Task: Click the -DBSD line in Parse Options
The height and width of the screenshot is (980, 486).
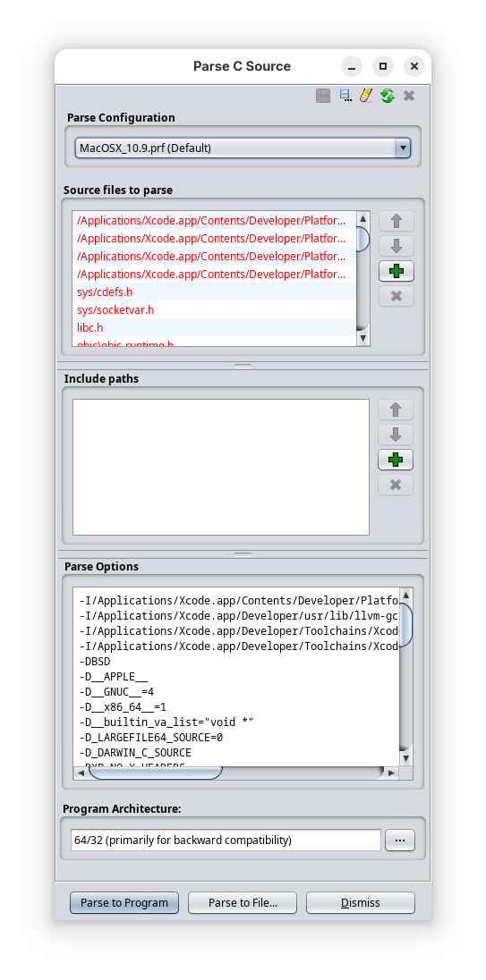Action: click(x=96, y=662)
